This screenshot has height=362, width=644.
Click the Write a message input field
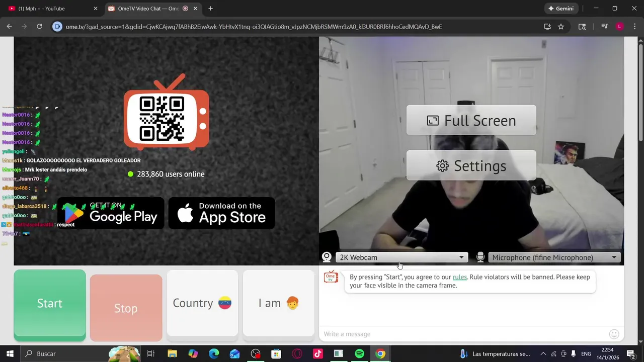click(x=463, y=334)
